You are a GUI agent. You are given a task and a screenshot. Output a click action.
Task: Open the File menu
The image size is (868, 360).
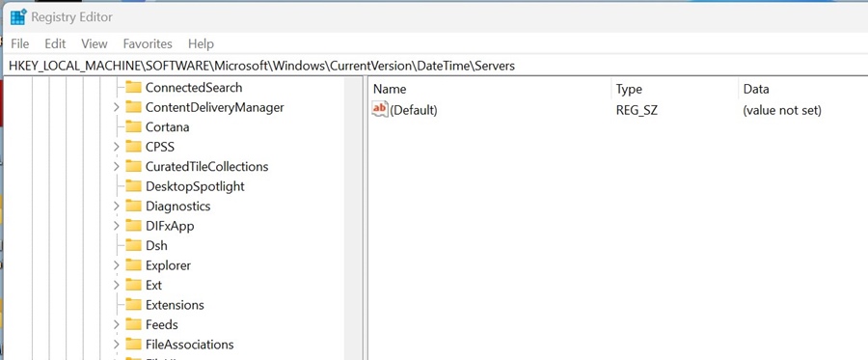coord(20,43)
